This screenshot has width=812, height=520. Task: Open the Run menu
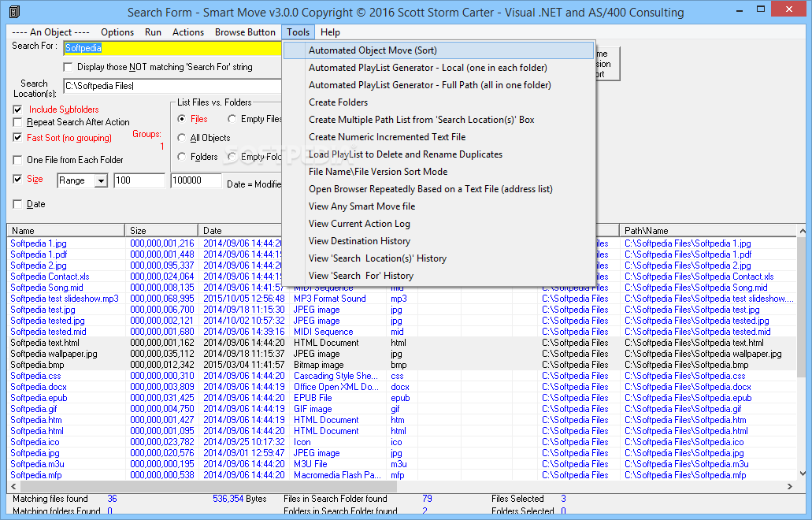click(x=153, y=32)
